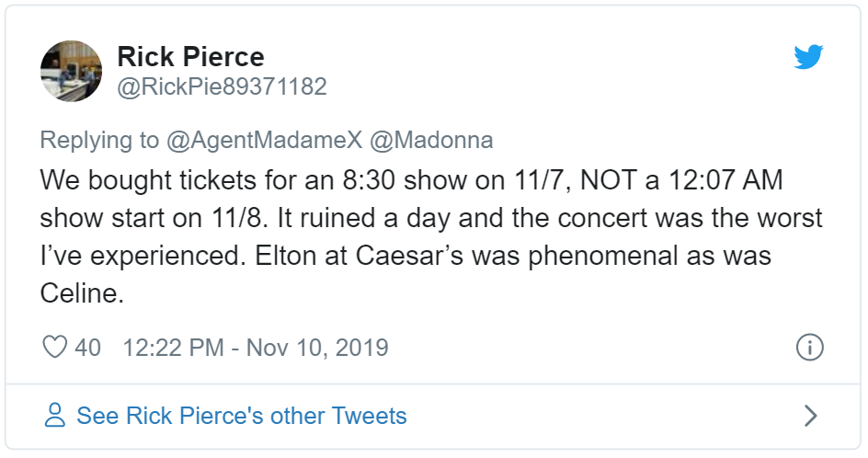Click "12:07 AM" in the tweet text
Viewport: 868px width, 458px height.
point(715,179)
